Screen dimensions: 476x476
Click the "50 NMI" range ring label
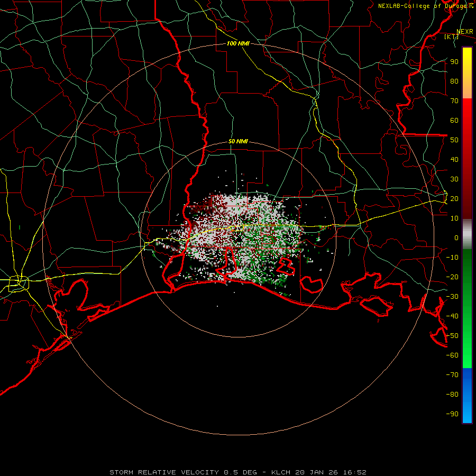point(238,141)
